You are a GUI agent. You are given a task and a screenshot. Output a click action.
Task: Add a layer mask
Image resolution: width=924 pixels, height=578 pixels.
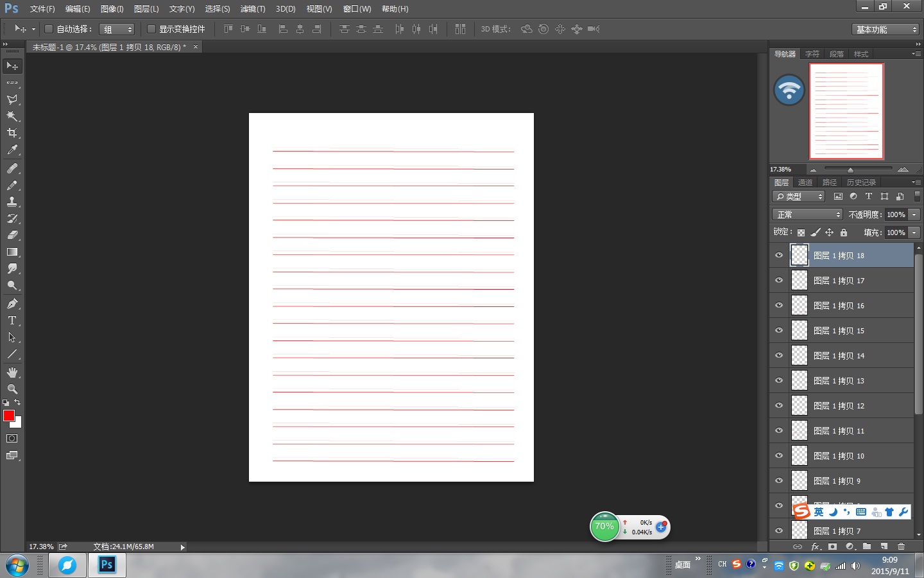pos(832,547)
